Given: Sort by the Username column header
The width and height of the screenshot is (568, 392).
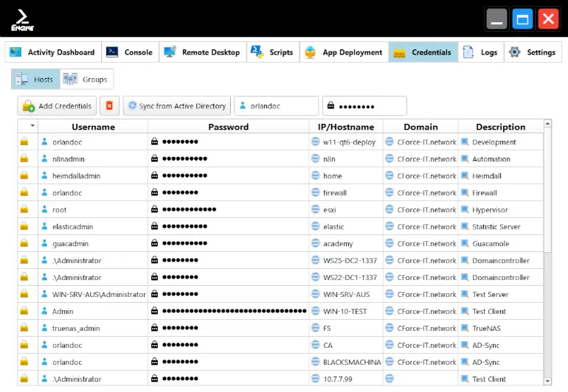Looking at the screenshot, I should point(93,127).
